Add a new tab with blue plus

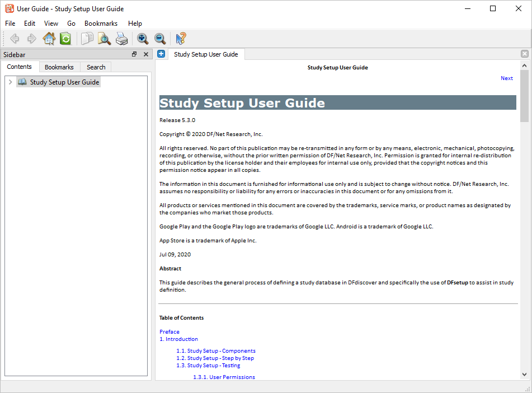click(161, 54)
